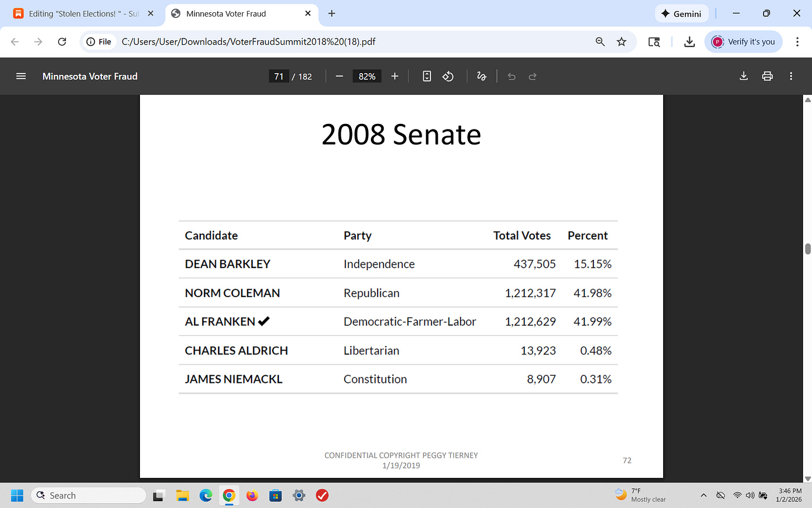Open Chrome downloads icon
This screenshot has width=812, height=508.
689,42
